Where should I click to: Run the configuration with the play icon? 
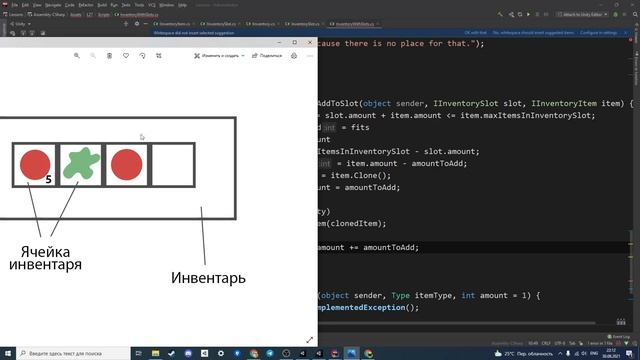(x=528, y=14)
